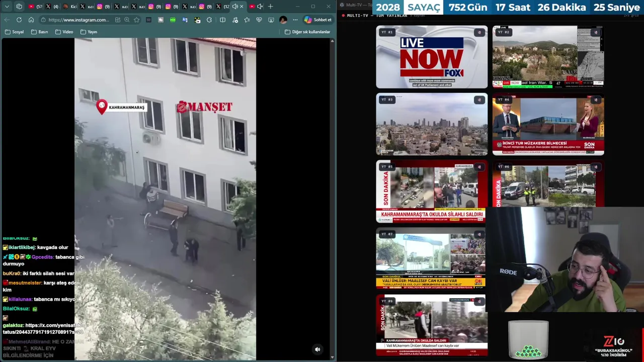This screenshot has width=644, height=362.
Task: Switch to the X (12 tab
Action: point(222,7)
